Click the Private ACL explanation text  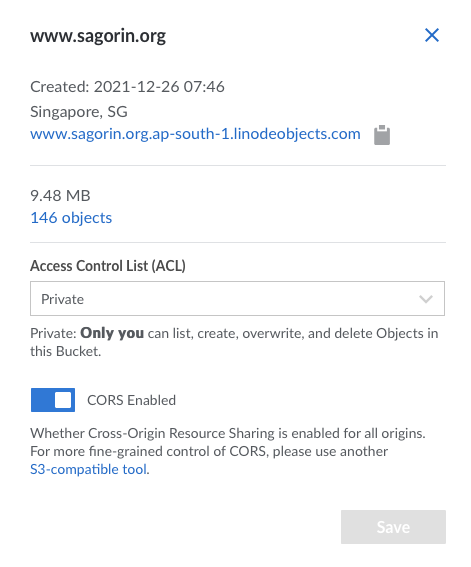click(x=234, y=342)
